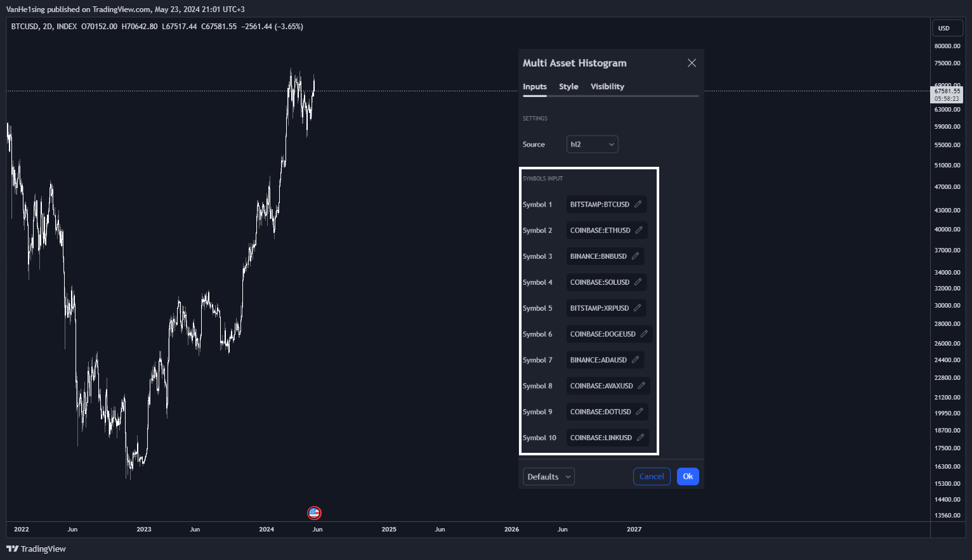Switch to the Style tab

pos(568,87)
